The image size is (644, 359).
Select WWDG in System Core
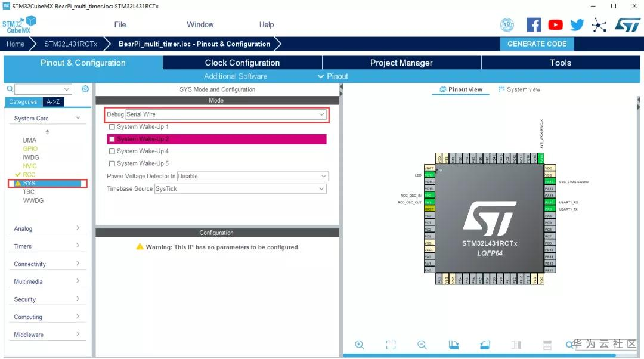coord(33,200)
